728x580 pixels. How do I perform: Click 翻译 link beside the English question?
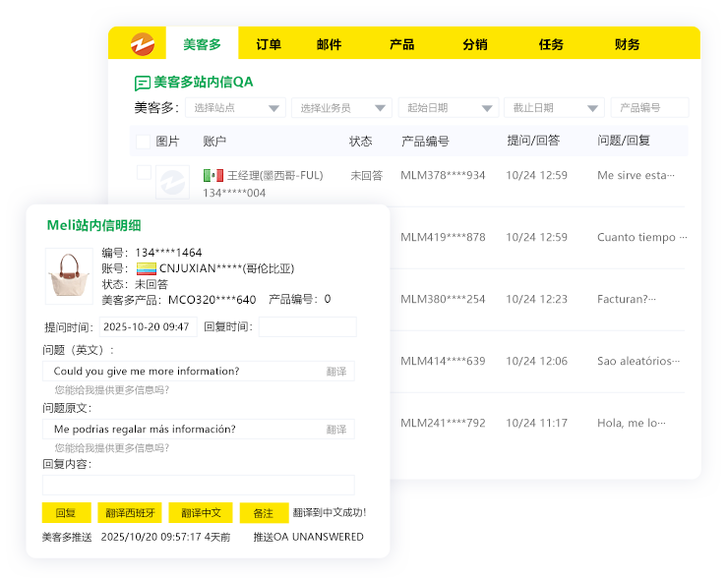click(335, 372)
